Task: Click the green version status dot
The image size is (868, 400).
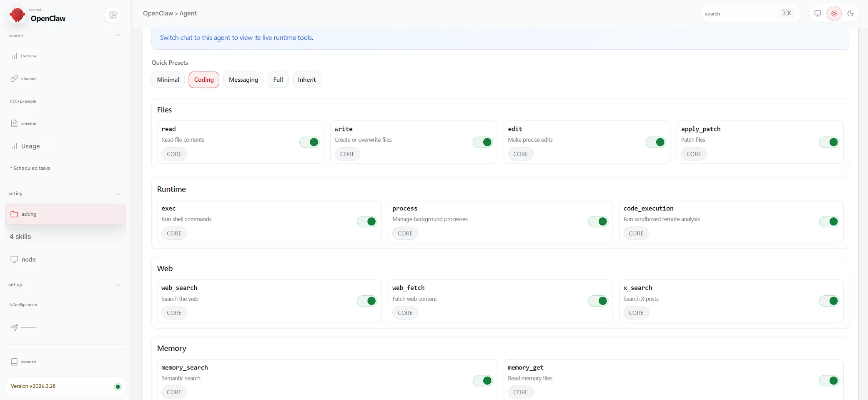Action: (118, 387)
